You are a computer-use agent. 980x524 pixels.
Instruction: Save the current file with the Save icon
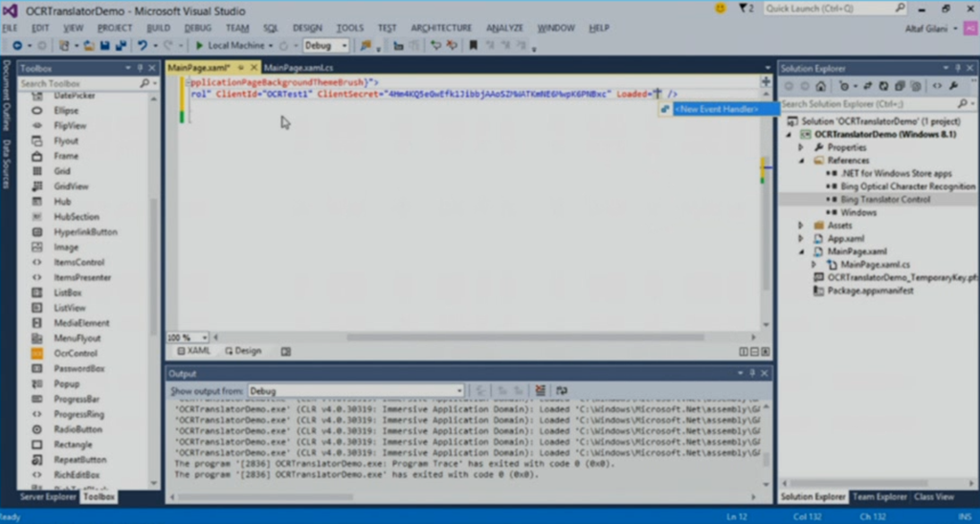coord(104,45)
